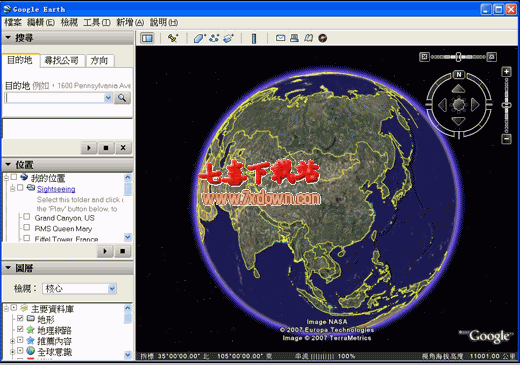Screen dimensions: 520x365
Task: Click the 地理網路 green star icon
Action: [x=31, y=330]
